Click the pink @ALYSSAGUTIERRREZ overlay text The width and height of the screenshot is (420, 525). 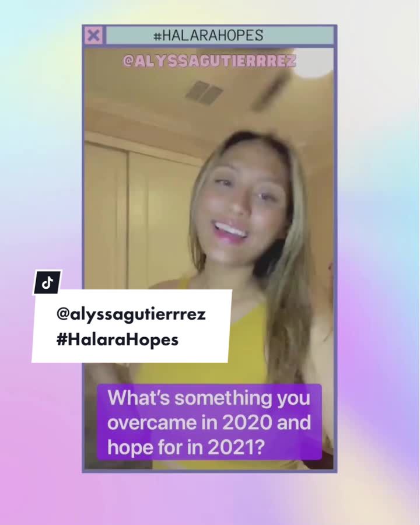209,61
